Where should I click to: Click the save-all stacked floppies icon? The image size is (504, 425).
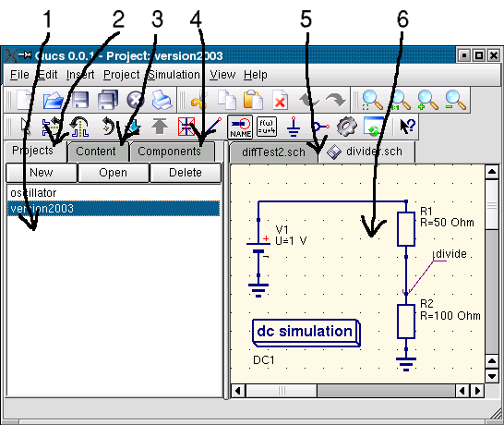click(x=108, y=100)
